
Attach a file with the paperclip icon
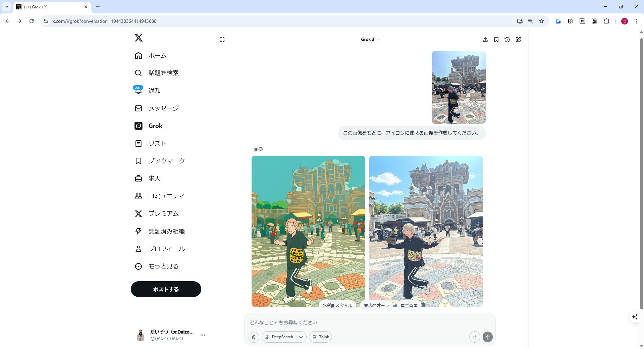[x=254, y=337]
